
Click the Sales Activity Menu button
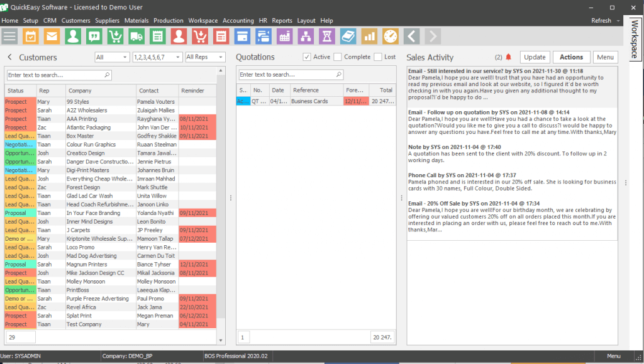606,57
